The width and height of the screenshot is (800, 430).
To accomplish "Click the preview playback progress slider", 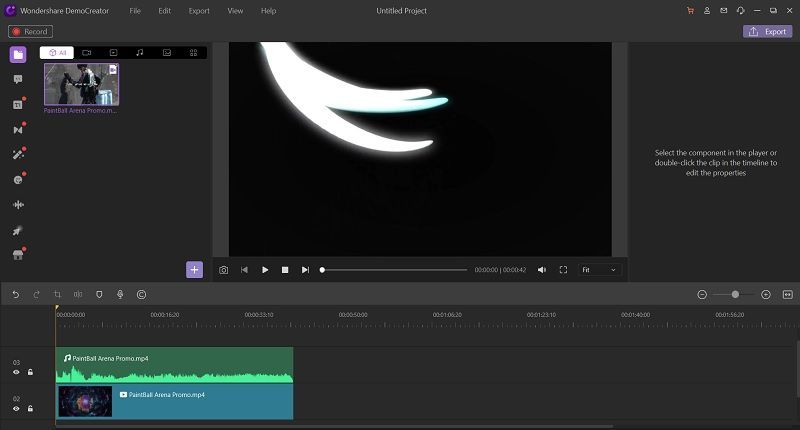I will tap(394, 270).
